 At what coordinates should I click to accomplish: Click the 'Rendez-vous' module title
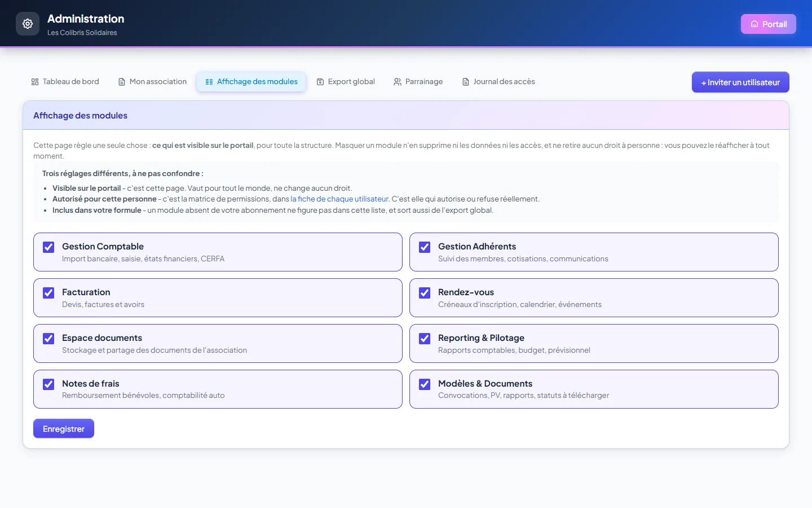coord(466,292)
